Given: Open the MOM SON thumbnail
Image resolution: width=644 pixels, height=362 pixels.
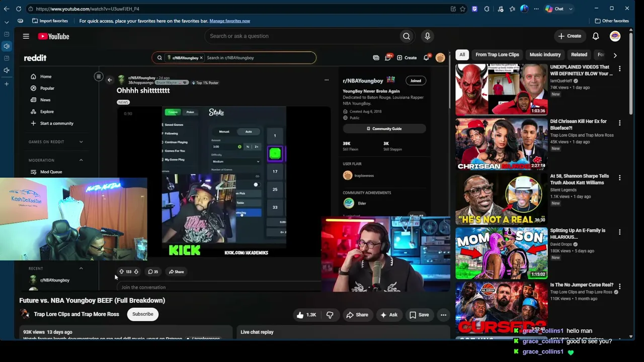Looking at the screenshot, I should 501,253.
